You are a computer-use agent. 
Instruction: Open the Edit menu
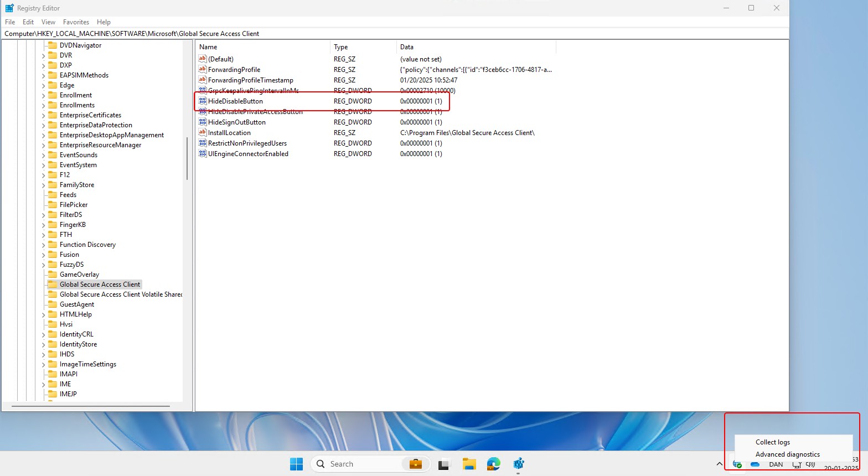click(x=28, y=22)
